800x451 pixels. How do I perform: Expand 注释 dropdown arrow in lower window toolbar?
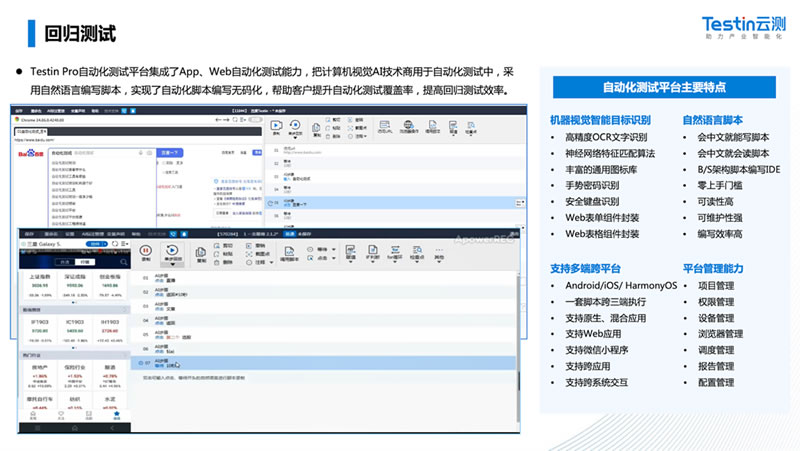[x=271, y=262]
